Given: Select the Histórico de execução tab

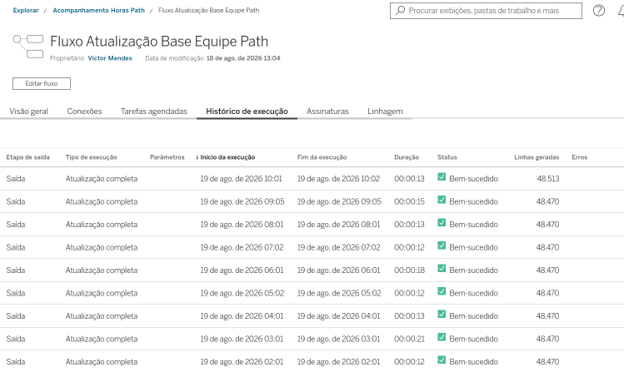Looking at the screenshot, I should pyautogui.click(x=247, y=111).
